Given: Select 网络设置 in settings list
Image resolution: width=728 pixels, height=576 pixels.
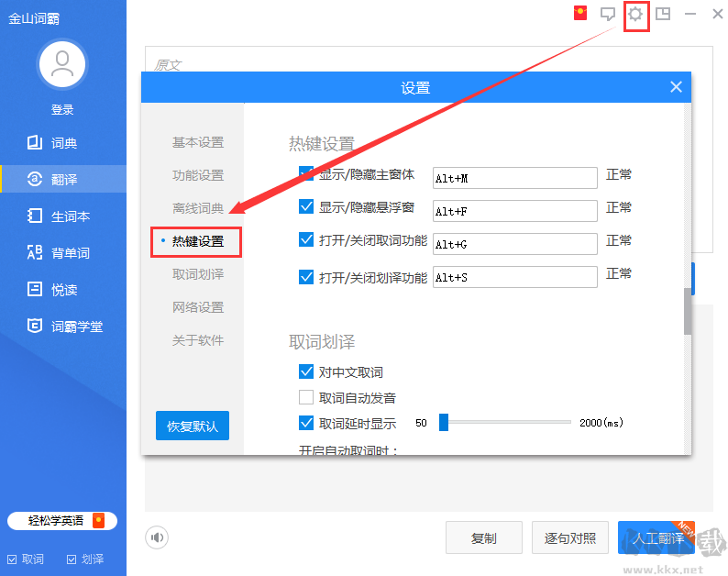Looking at the screenshot, I should coord(198,307).
